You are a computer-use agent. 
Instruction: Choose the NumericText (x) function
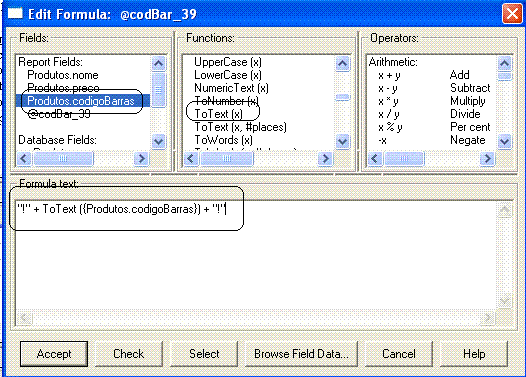tap(231, 88)
